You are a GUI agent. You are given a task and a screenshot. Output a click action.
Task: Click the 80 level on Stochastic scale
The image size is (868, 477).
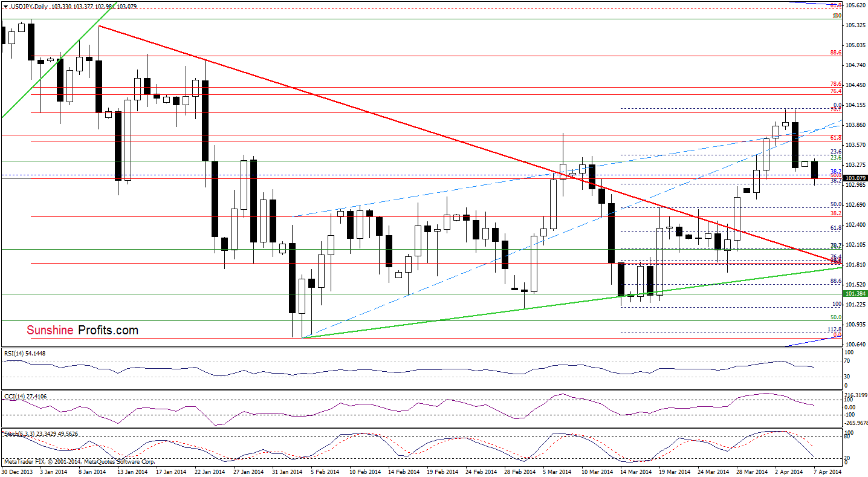849,435
